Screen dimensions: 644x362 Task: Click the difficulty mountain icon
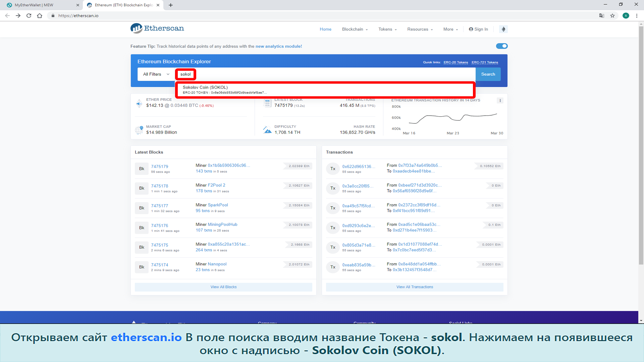pyautogui.click(x=267, y=130)
